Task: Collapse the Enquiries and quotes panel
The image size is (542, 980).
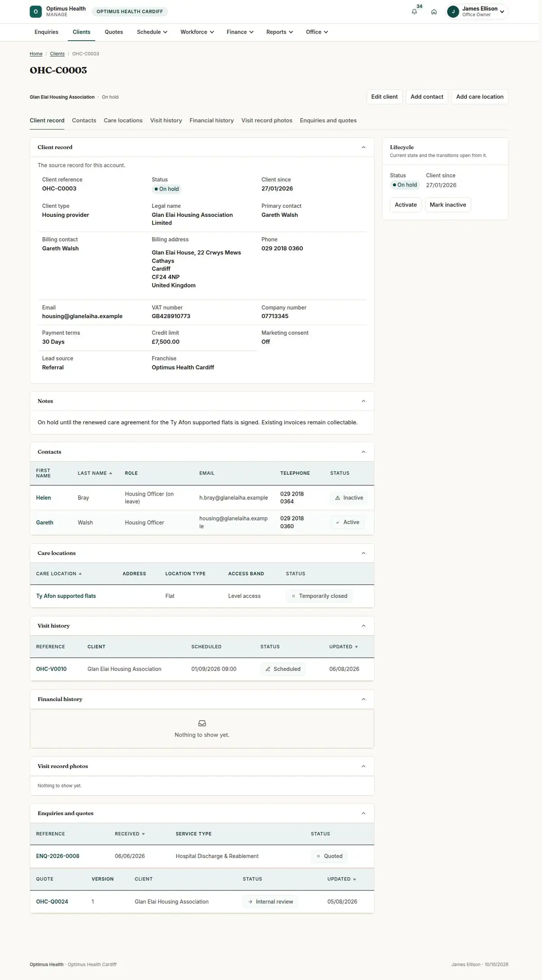Action: pyautogui.click(x=364, y=813)
